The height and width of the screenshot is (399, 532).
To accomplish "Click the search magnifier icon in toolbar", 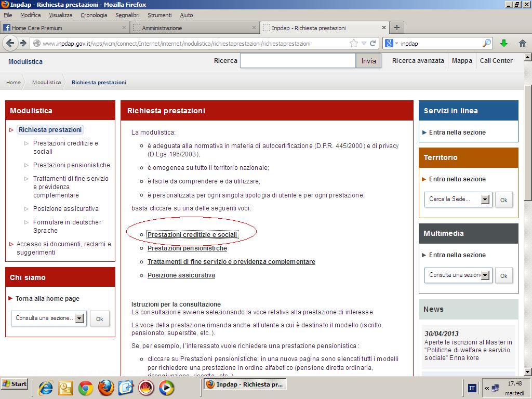I will coord(486,43).
